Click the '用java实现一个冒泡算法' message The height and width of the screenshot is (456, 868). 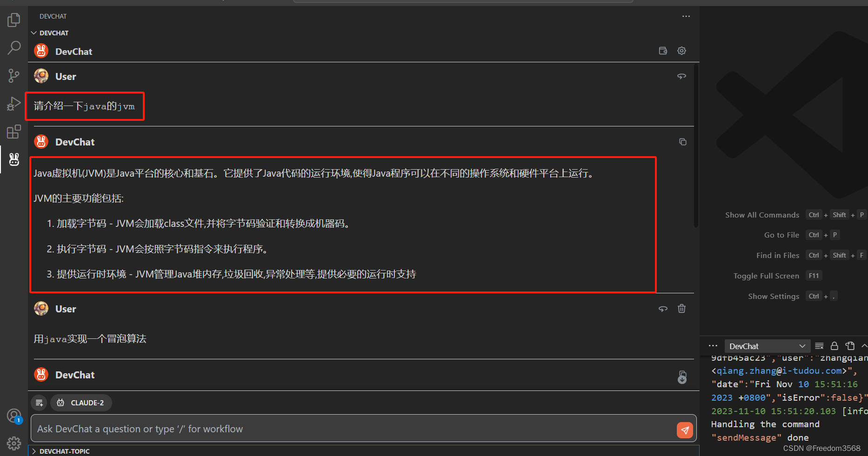[90, 339]
